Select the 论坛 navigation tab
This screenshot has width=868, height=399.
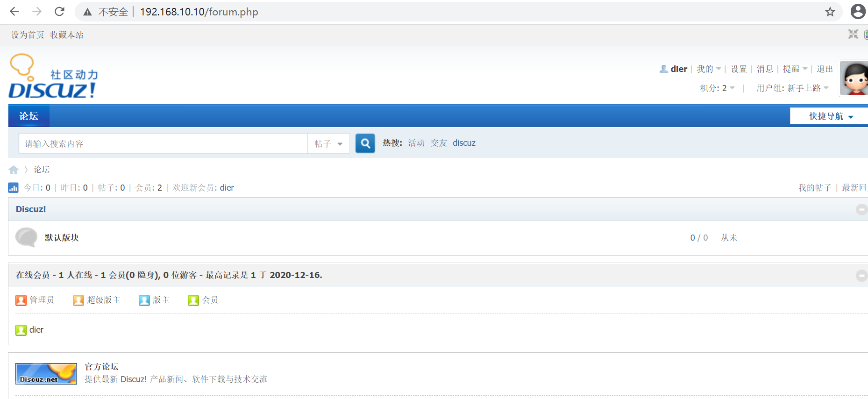(29, 116)
